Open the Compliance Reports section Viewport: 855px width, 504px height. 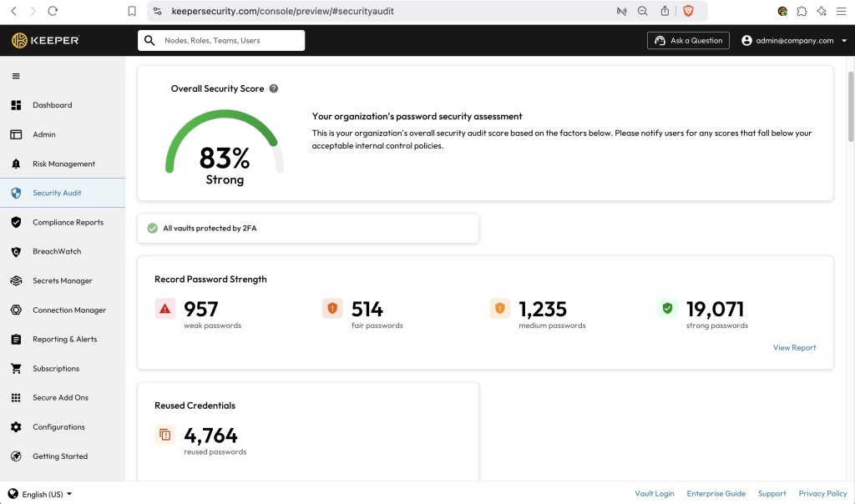click(x=68, y=223)
